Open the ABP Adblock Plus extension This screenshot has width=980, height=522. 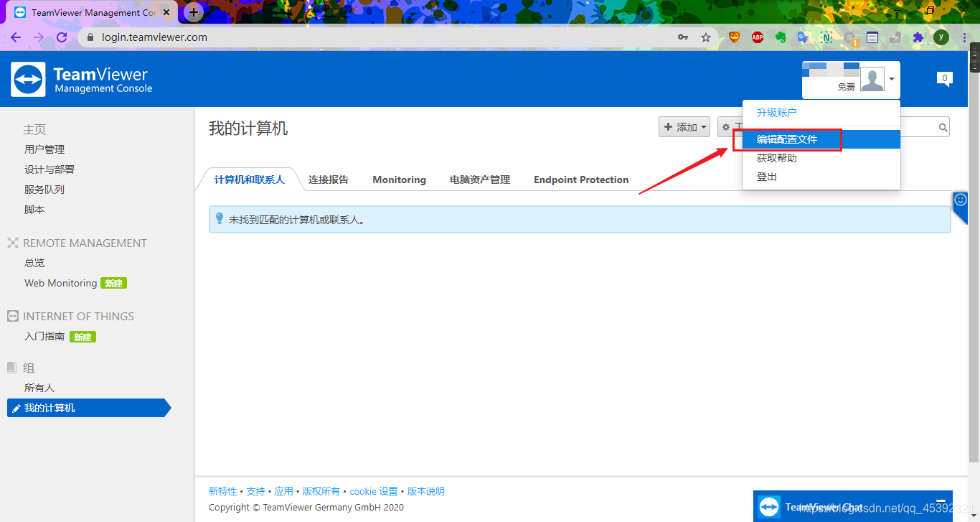pyautogui.click(x=758, y=37)
